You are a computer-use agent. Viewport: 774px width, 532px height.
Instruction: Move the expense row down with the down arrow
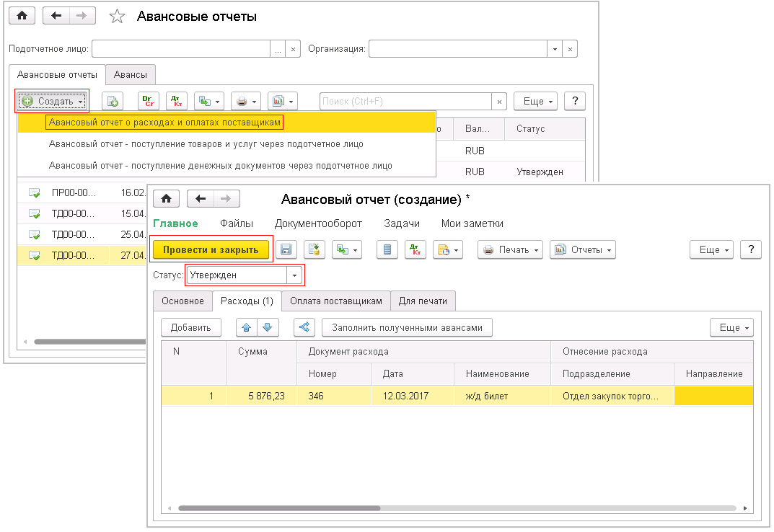[268, 328]
